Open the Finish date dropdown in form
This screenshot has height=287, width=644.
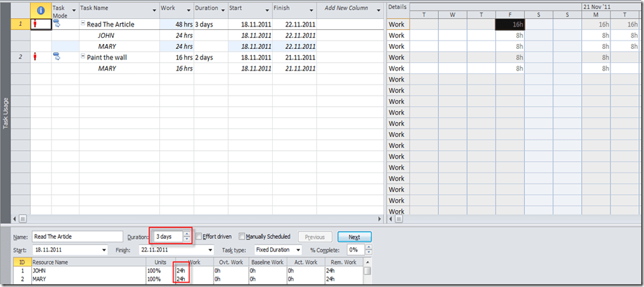210,250
